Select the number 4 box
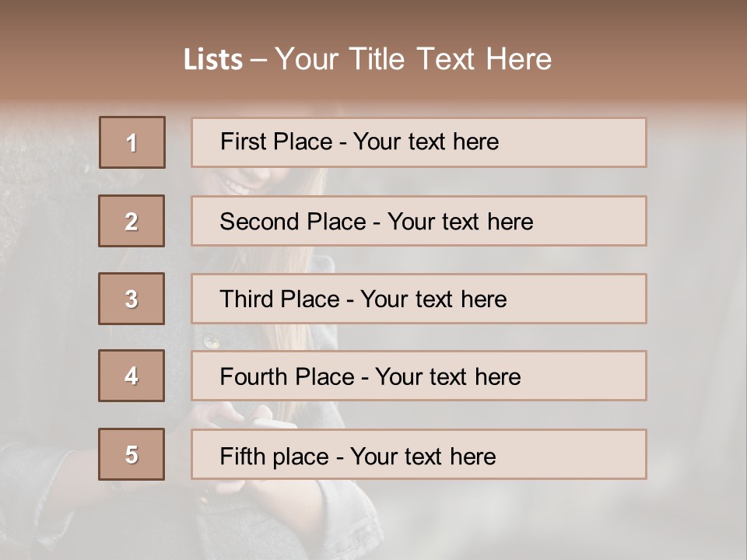Viewport: 747px width, 560px height. point(132,376)
